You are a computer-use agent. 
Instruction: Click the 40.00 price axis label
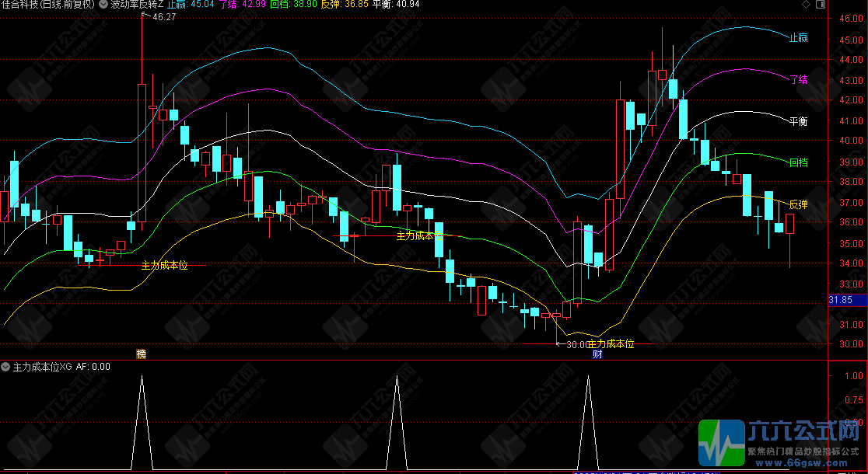coord(852,141)
